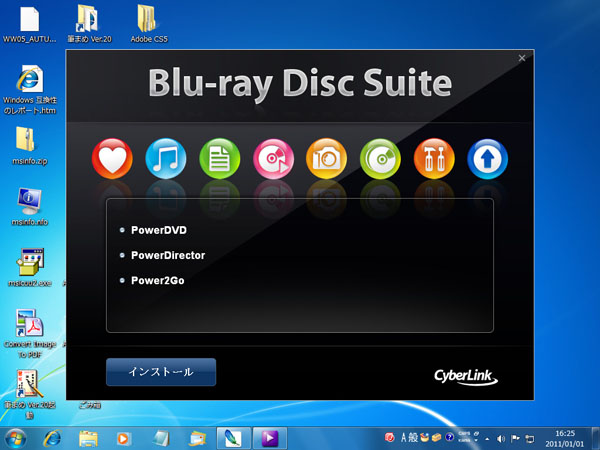600x450 pixels.
Task: Toggle the IME input mode A indicator
Action: tap(403, 437)
